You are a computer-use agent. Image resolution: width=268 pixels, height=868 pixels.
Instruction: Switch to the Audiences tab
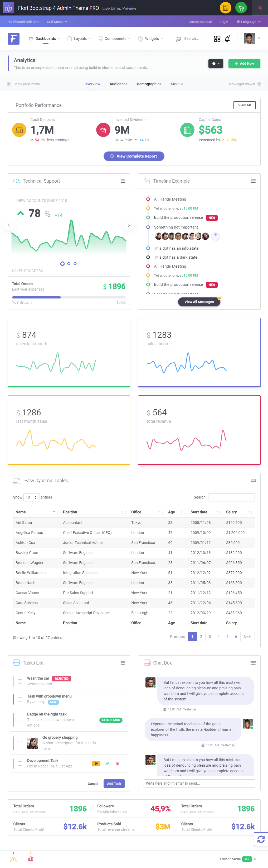click(x=118, y=84)
